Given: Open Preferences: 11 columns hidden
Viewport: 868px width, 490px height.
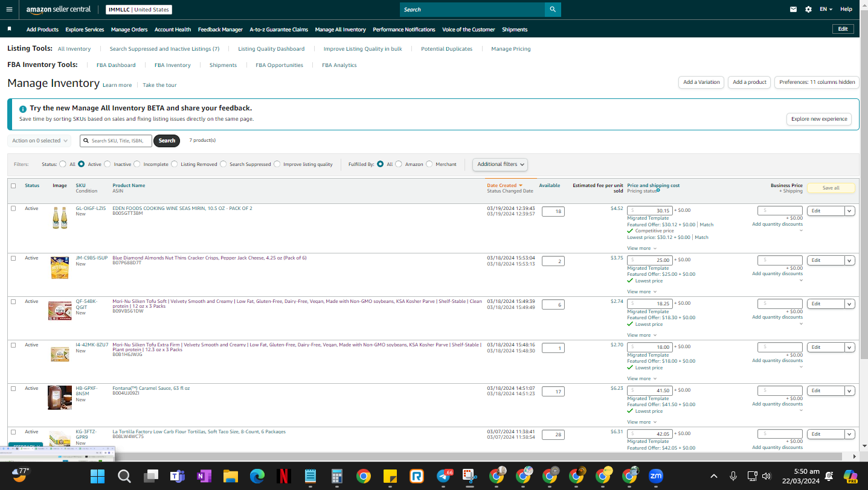Looking at the screenshot, I should pos(817,82).
